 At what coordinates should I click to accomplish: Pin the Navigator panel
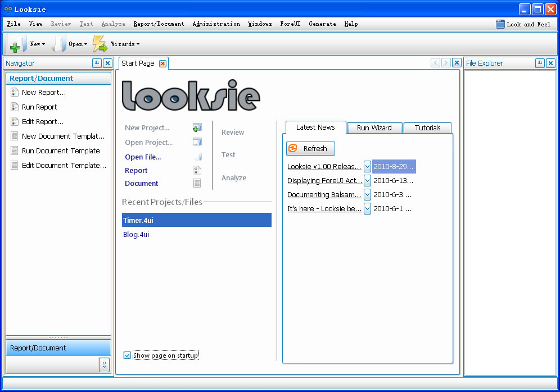pyautogui.click(x=97, y=63)
